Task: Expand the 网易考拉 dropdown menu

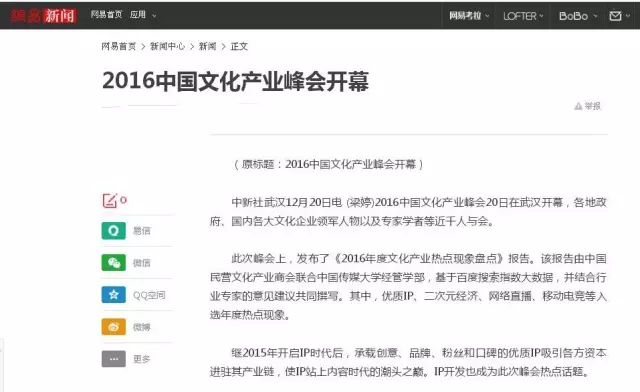Action: tap(469, 16)
